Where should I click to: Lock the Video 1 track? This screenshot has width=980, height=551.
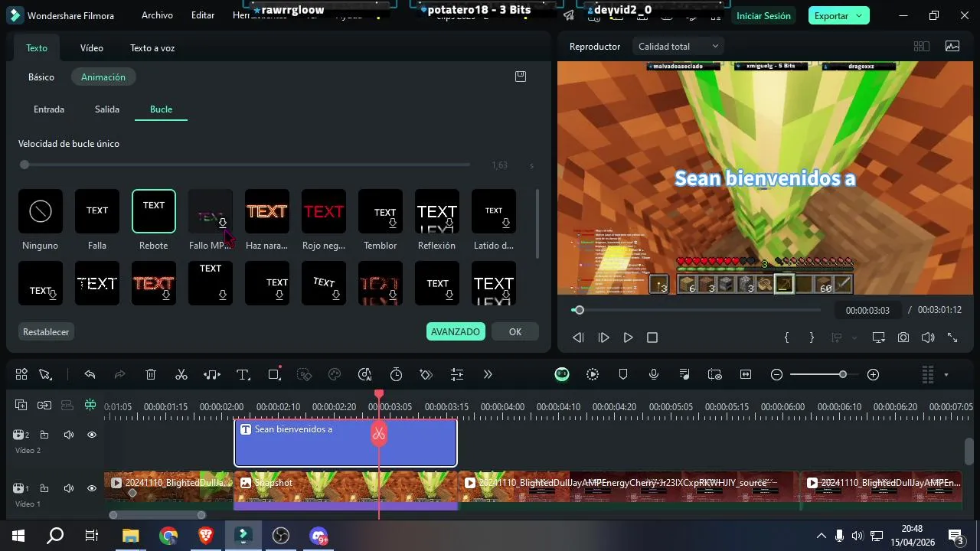tap(44, 488)
